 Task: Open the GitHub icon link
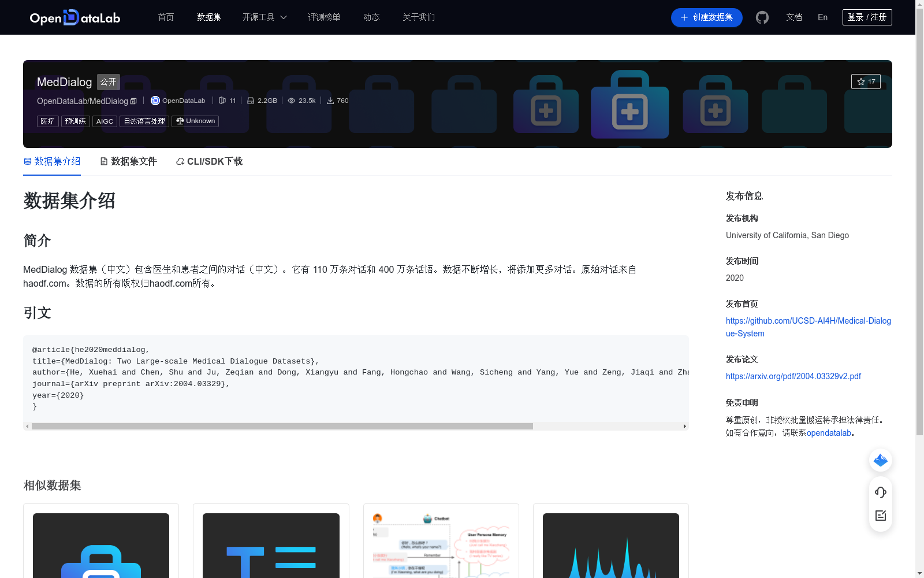(762, 17)
